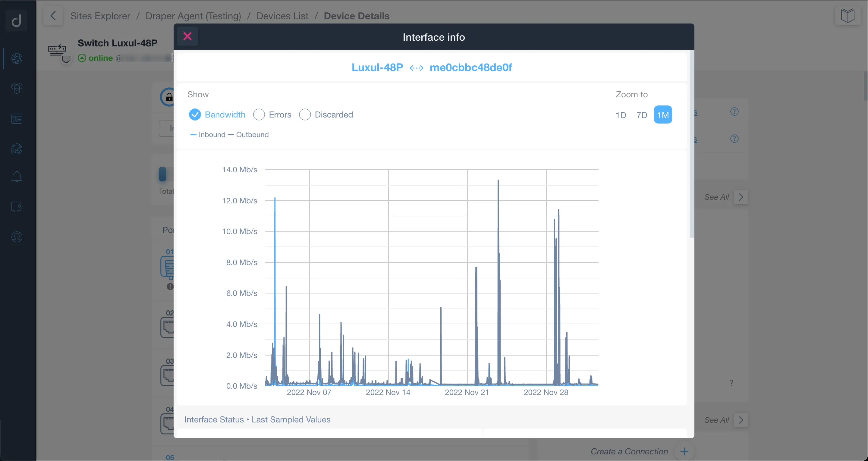868x461 pixels.
Task: Click the puzzle integrations sidebar icon
Action: click(17, 207)
